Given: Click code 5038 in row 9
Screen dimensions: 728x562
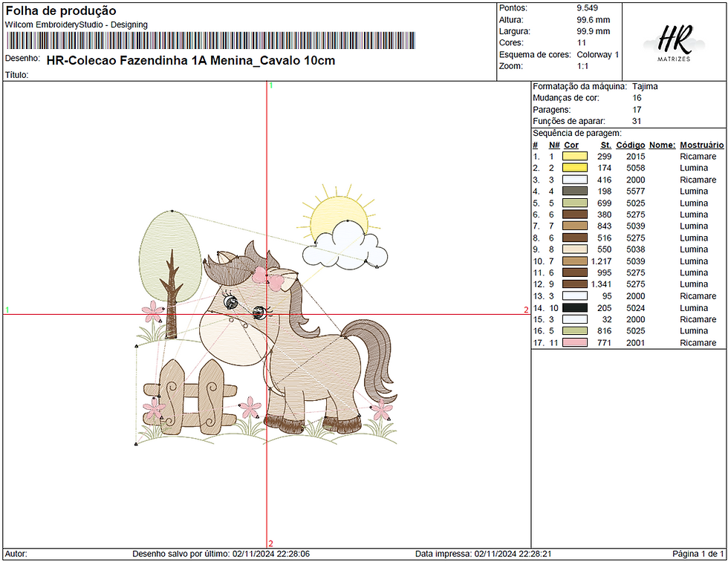Looking at the screenshot, I should coord(636,249).
